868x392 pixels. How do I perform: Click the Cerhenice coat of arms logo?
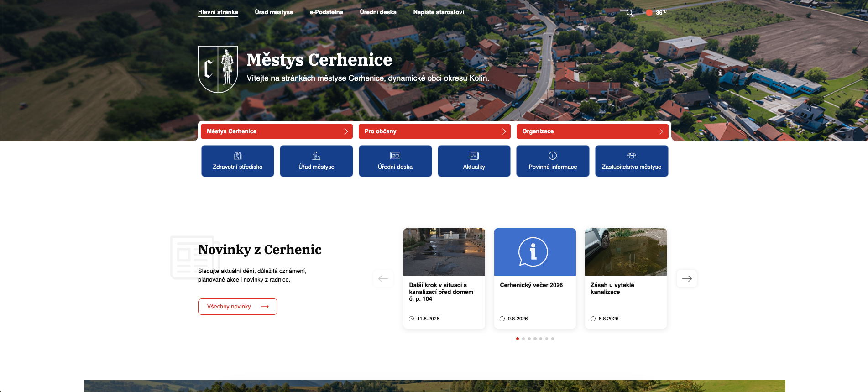(x=218, y=69)
